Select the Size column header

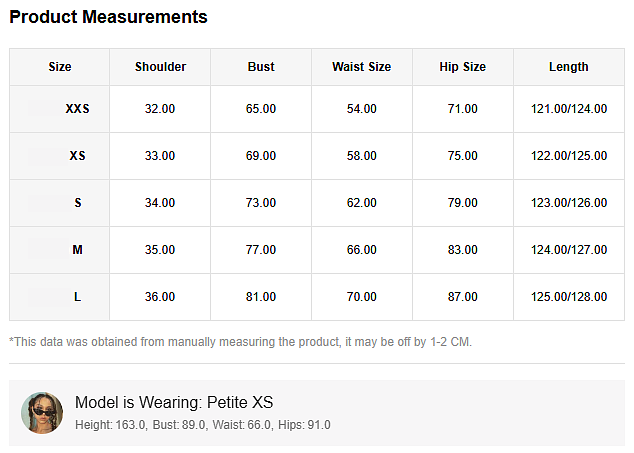[60, 67]
